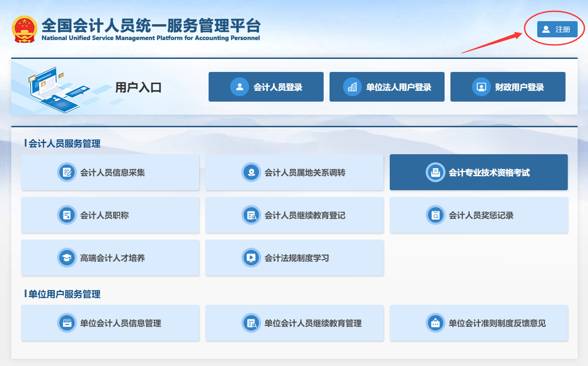Click the 单位会计准则制度反馈意见 chat icon

click(435, 323)
